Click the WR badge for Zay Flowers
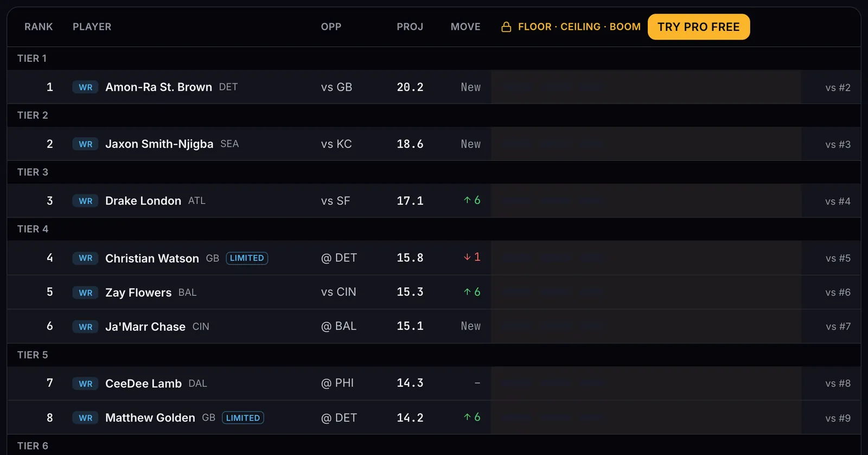 [85, 293]
